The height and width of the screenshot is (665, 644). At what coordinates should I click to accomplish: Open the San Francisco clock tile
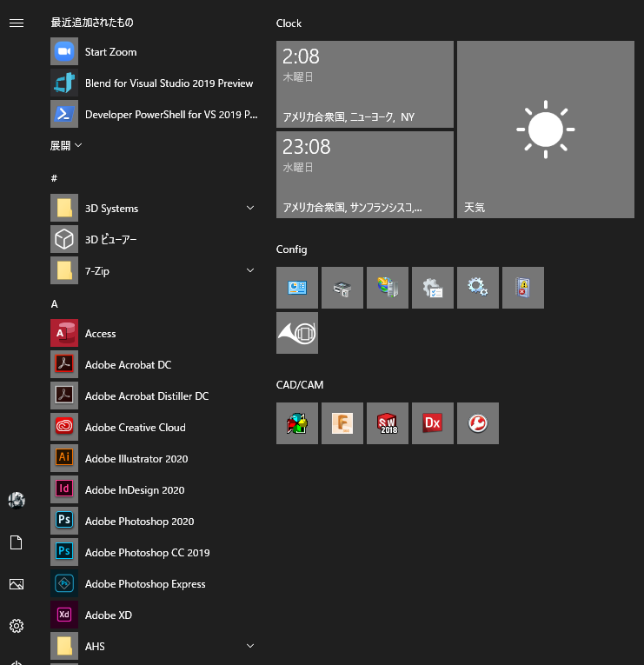[x=365, y=175]
